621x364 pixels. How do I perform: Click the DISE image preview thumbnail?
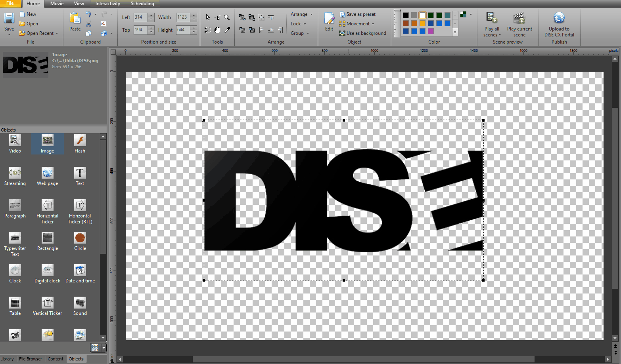(x=25, y=64)
